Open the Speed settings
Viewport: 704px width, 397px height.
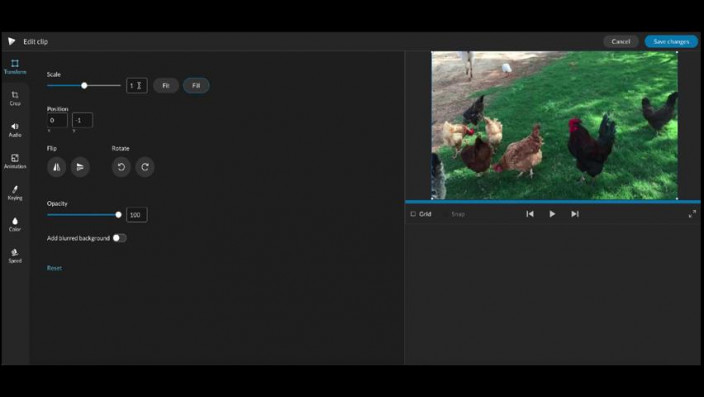(15, 256)
